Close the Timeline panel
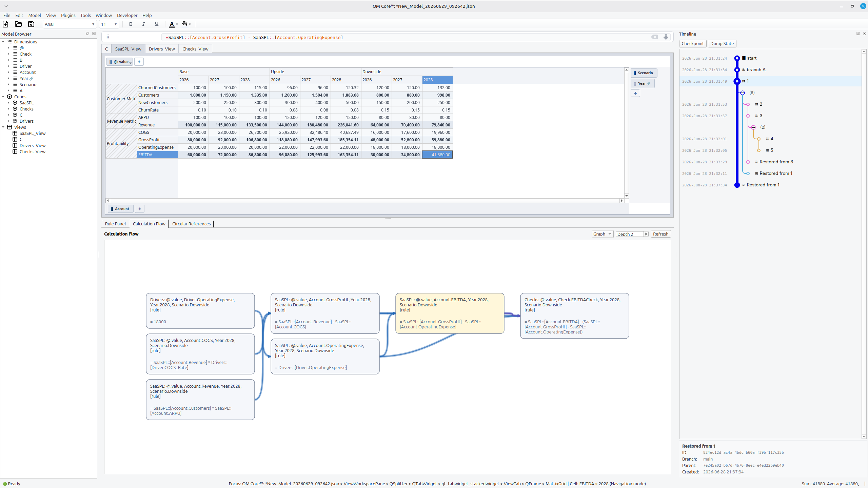The width and height of the screenshot is (868, 488). pyautogui.click(x=865, y=34)
